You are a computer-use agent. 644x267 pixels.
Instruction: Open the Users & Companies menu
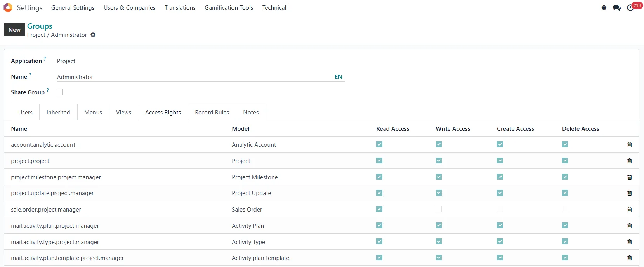[129, 8]
